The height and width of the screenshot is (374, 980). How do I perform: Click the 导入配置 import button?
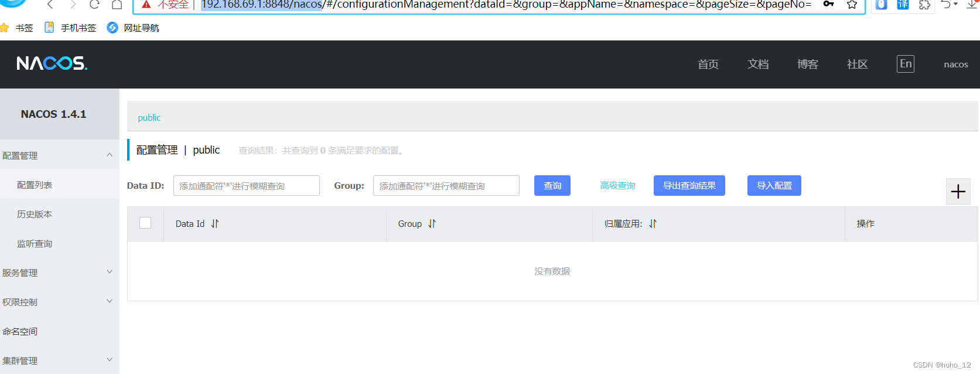(774, 186)
